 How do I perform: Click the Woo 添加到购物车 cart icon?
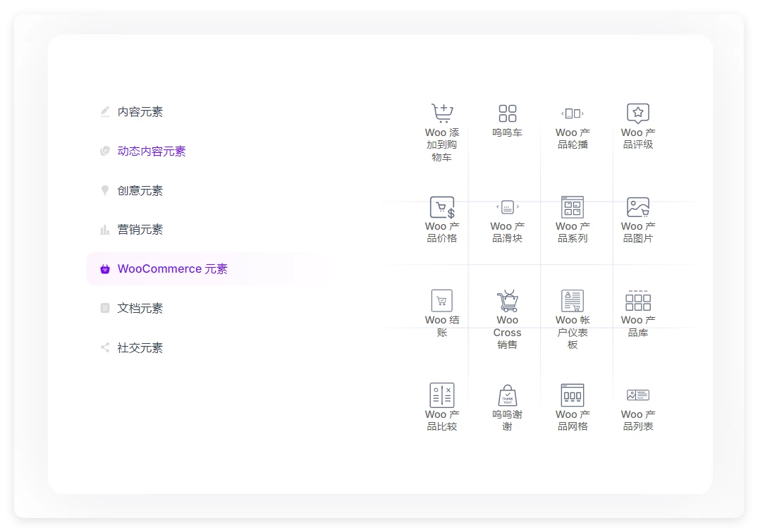pyautogui.click(x=442, y=113)
